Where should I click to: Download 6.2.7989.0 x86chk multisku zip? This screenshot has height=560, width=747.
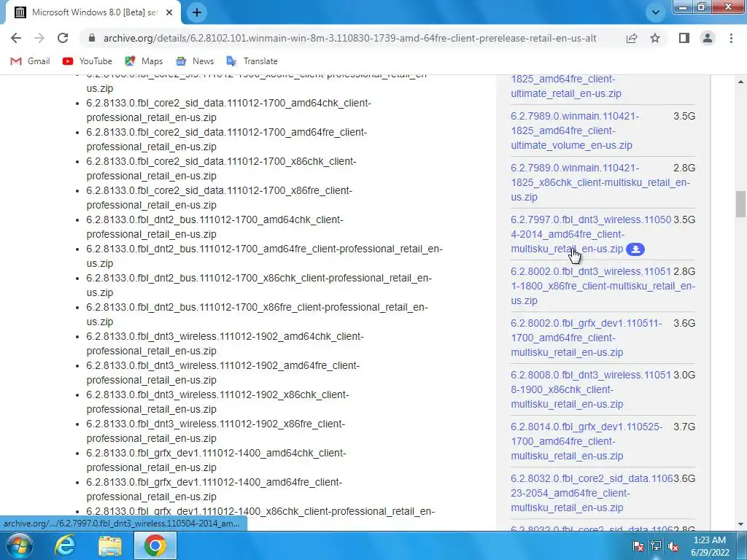click(600, 182)
